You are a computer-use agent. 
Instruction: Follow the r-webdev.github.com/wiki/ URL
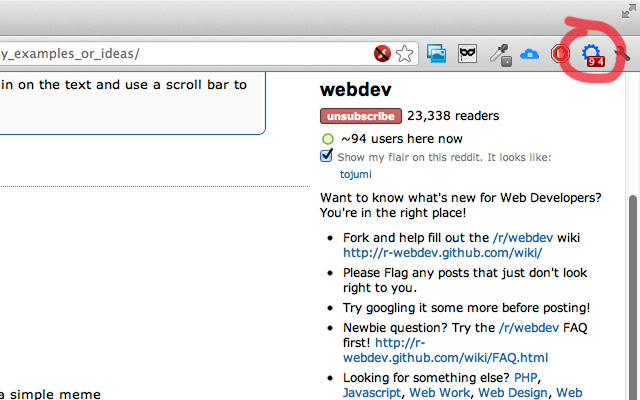tap(442, 253)
